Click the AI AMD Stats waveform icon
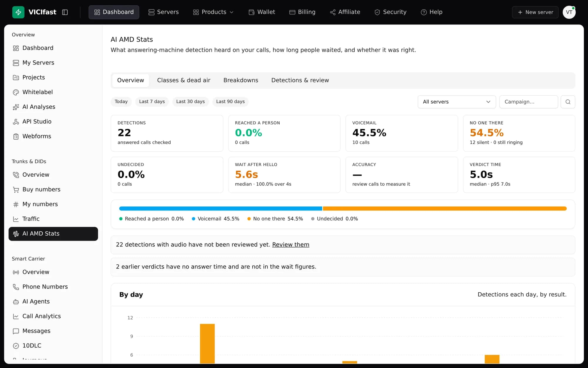This screenshot has width=588, height=368. coord(16,234)
